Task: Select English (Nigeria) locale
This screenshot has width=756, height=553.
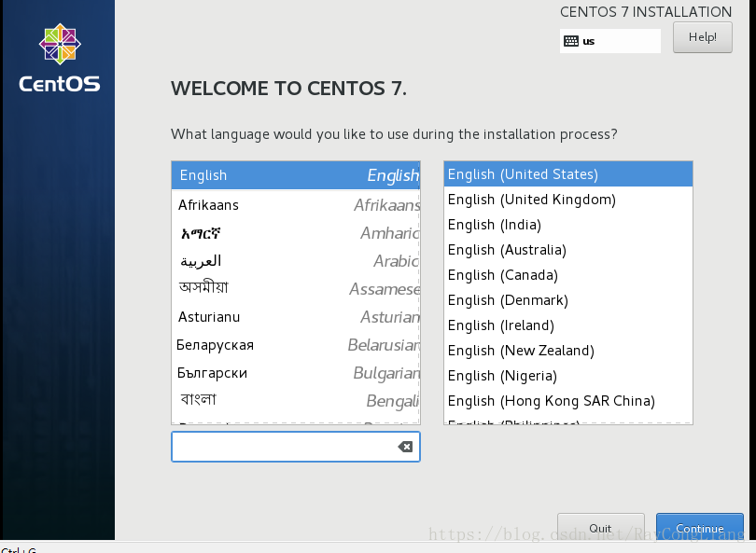Action: [x=568, y=375]
